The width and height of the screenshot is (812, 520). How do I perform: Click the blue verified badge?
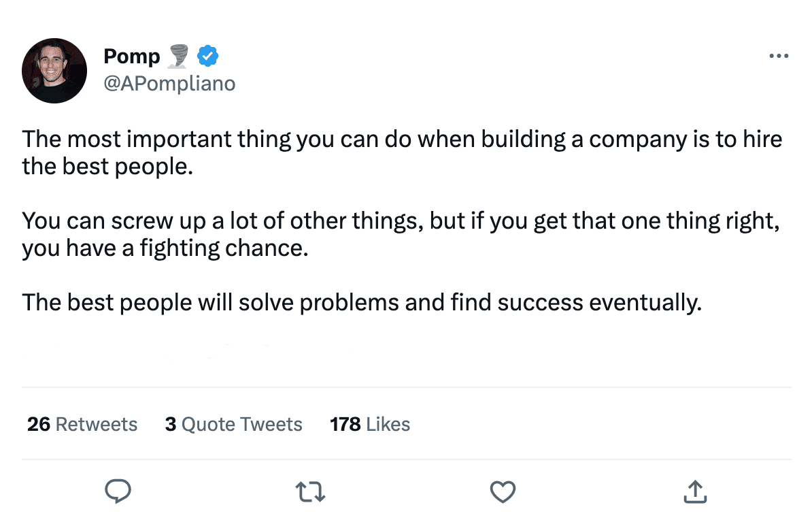coord(207,56)
